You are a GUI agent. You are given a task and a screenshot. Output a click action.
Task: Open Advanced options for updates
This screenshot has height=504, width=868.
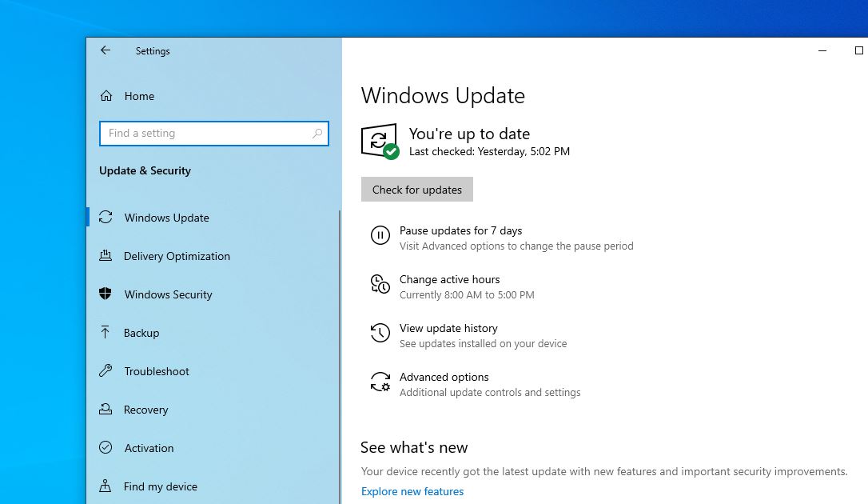[444, 378]
